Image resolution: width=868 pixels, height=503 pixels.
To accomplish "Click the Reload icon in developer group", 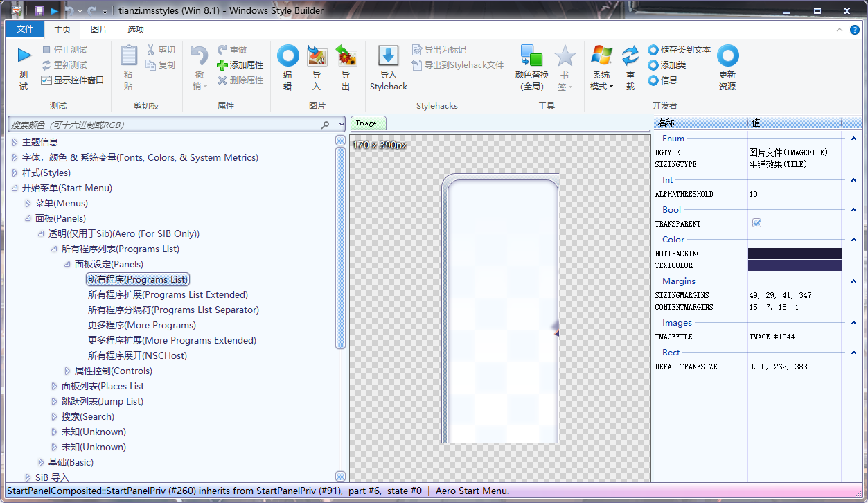I will point(630,56).
